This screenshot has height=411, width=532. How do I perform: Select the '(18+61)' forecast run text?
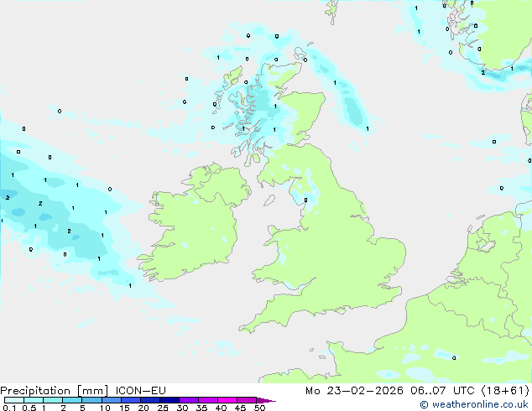(505, 391)
